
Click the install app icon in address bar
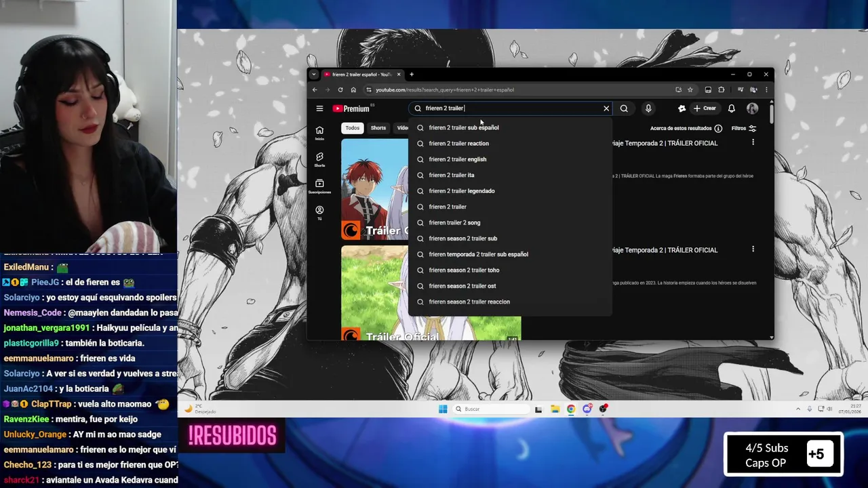point(678,89)
